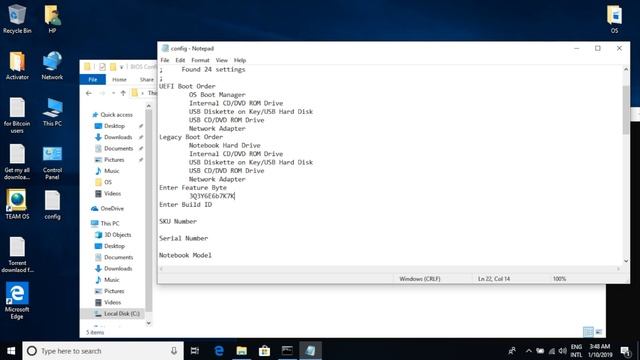Open the File tab in File Explorer

click(x=93, y=79)
